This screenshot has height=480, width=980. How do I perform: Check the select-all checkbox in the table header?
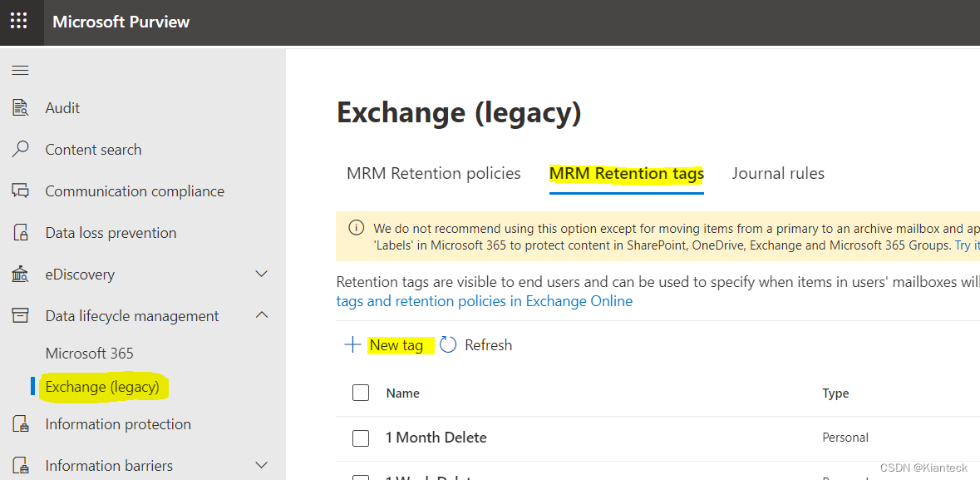pos(361,393)
